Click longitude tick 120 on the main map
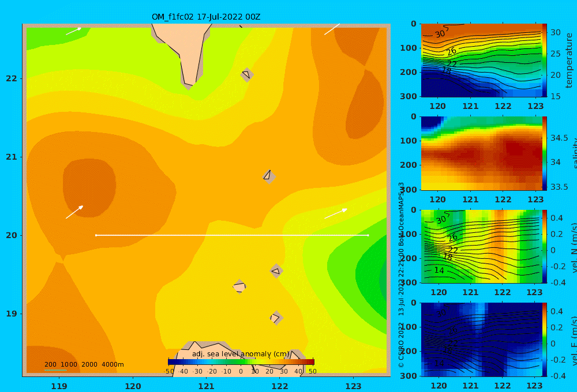The image size is (577, 392). click(133, 386)
